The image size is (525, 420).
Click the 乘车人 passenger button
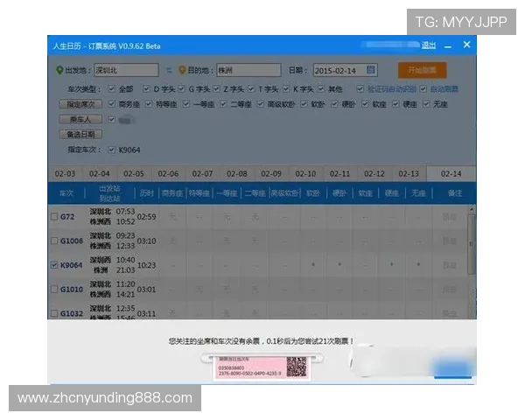80,119
